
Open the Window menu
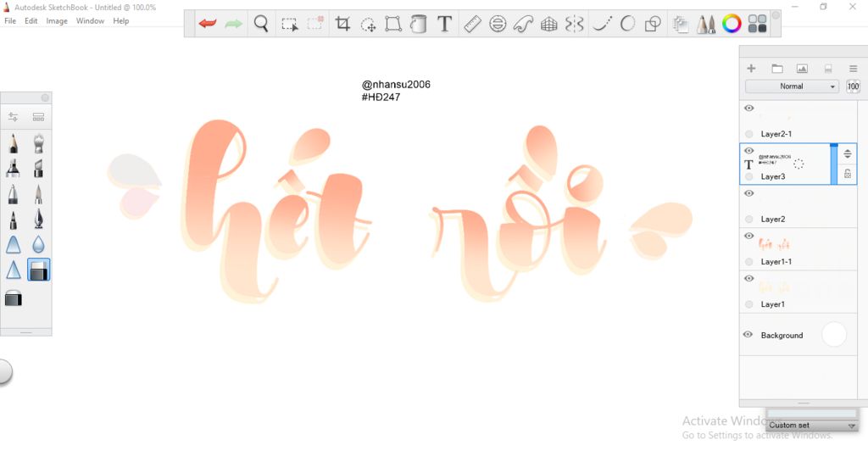point(90,21)
